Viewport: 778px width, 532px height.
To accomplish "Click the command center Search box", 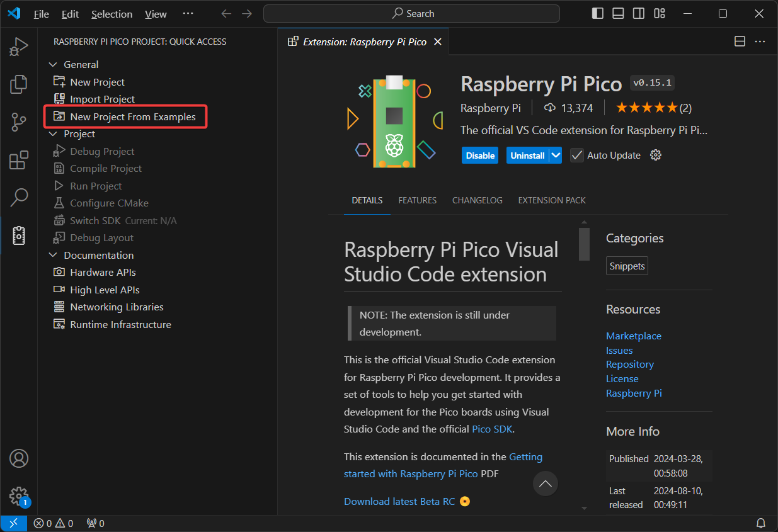I will [x=411, y=14].
